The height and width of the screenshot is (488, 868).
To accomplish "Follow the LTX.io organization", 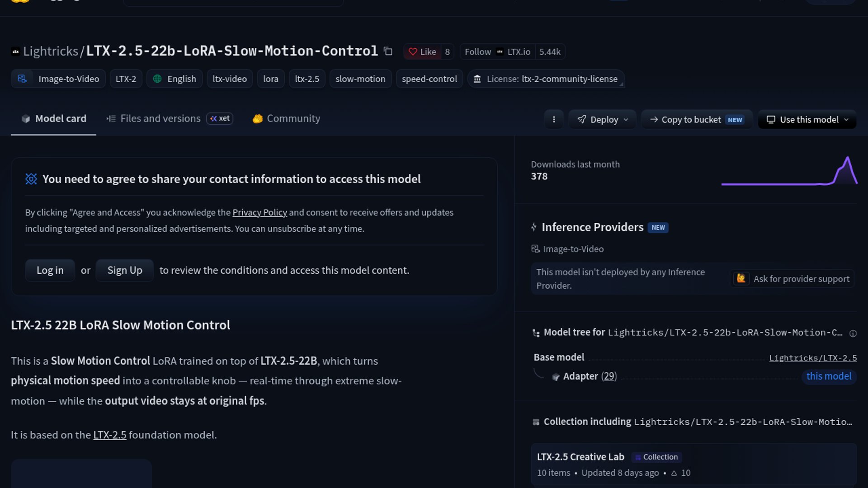I will (x=497, y=52).
